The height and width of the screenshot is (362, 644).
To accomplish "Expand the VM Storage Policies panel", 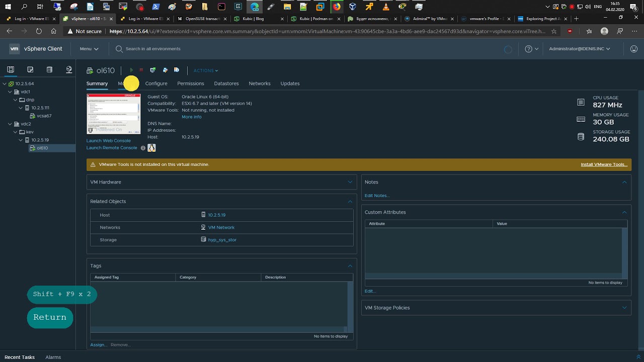I will click(x=624, y=308).
